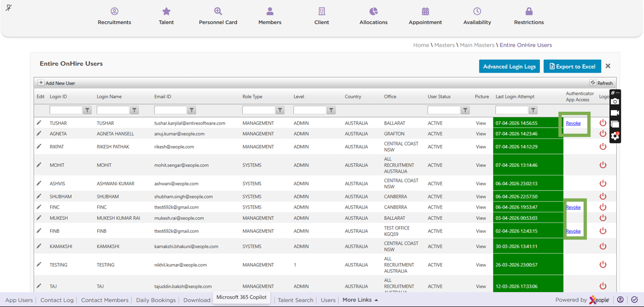This screenshot has height=307, width=644.
Task: Open Personnel Card search icon
Action: click(218, 11)
